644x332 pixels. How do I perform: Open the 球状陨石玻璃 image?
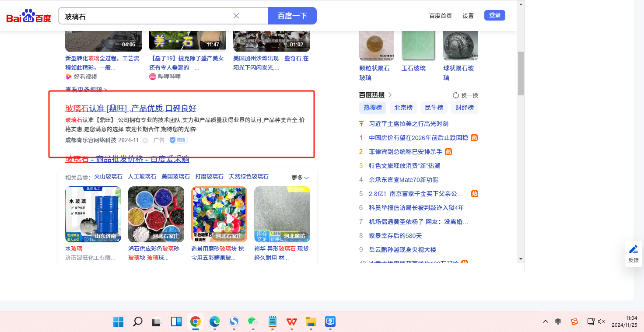click(x=461, y=45)
